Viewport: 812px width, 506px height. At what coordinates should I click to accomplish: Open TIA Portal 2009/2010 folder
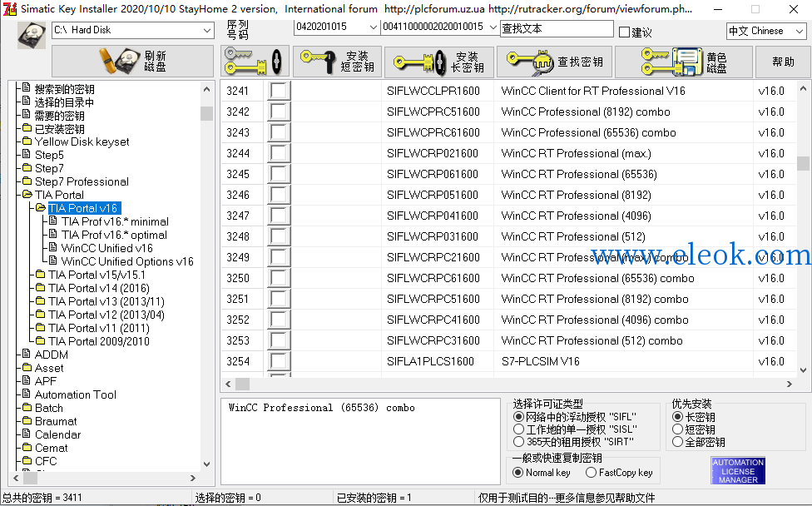coord(99,341)
